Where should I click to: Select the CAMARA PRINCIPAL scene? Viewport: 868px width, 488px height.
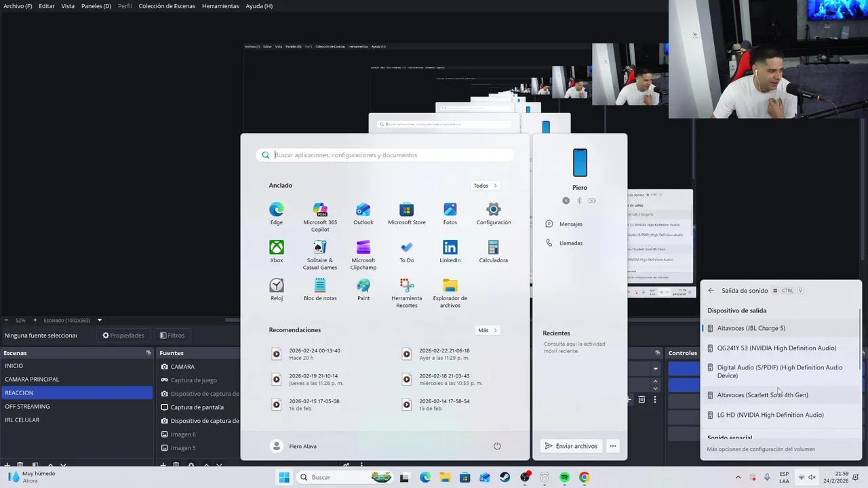click(77, 380)
